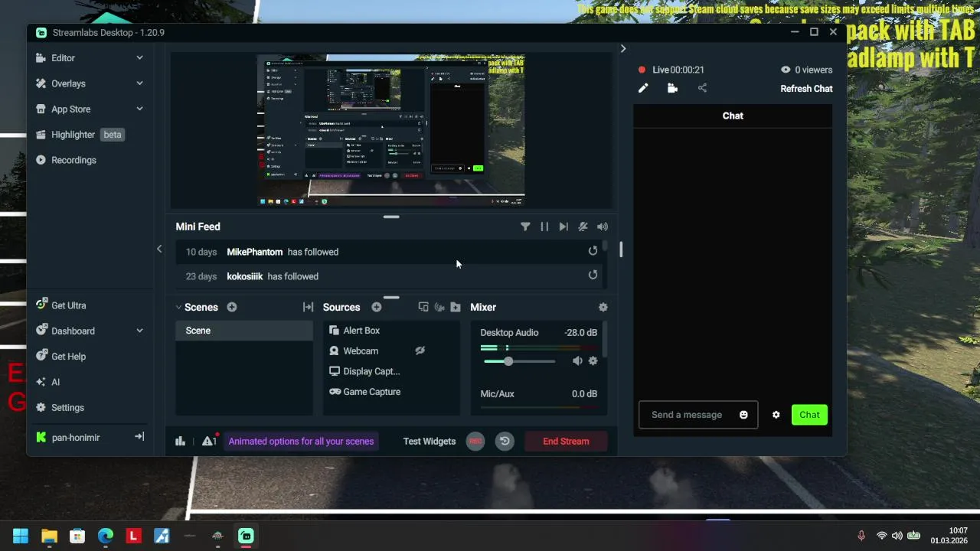Viewport: 980px width, 551px height.
Task: Open Recordings in the sidebar
Action: 73,160
